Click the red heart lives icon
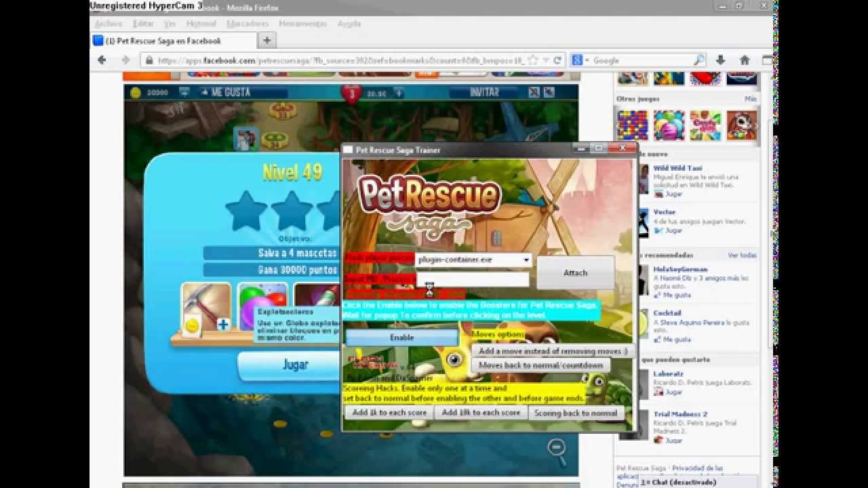 [351, 94]
